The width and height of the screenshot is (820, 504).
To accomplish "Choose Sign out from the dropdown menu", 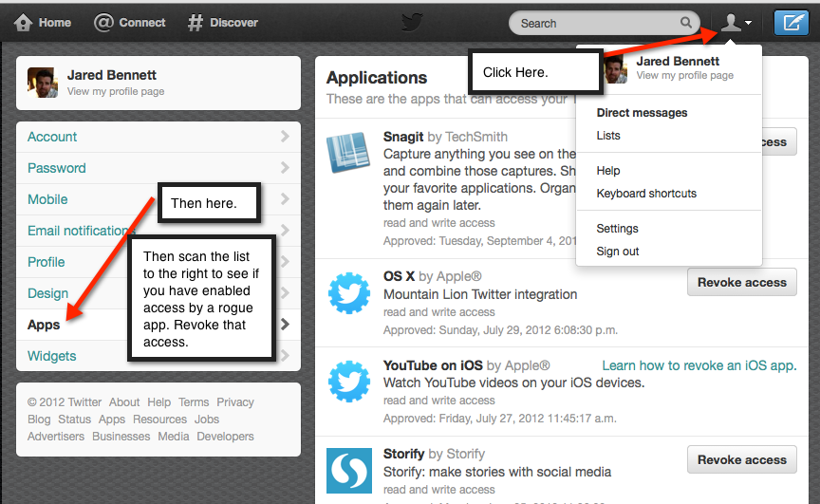I will (618, 252).
